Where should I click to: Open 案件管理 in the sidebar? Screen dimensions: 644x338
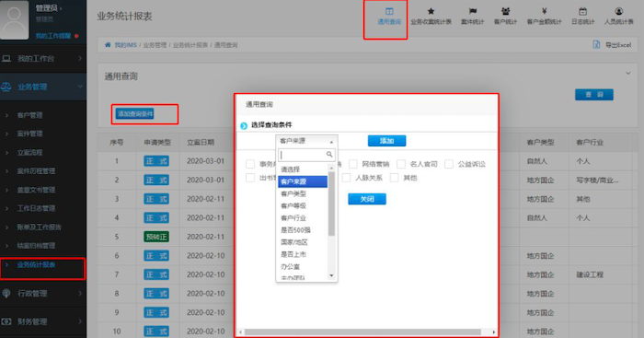[29, 134]
